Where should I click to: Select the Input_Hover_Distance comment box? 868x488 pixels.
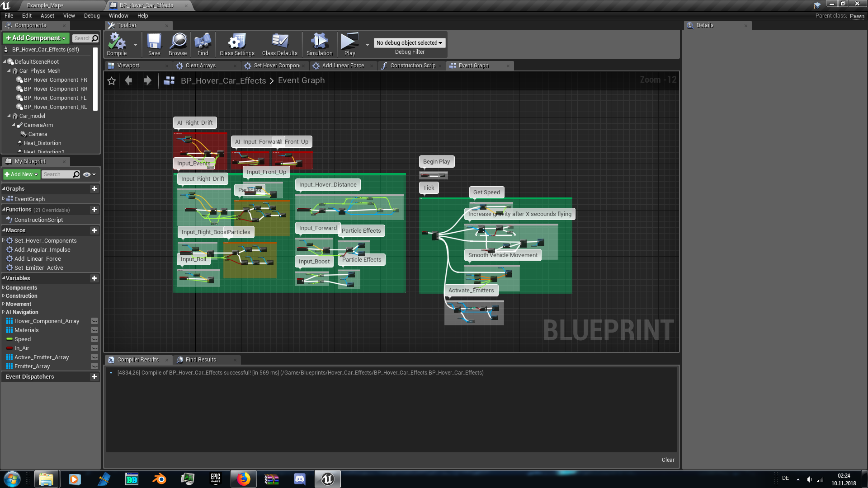click(x=328, y=184)
